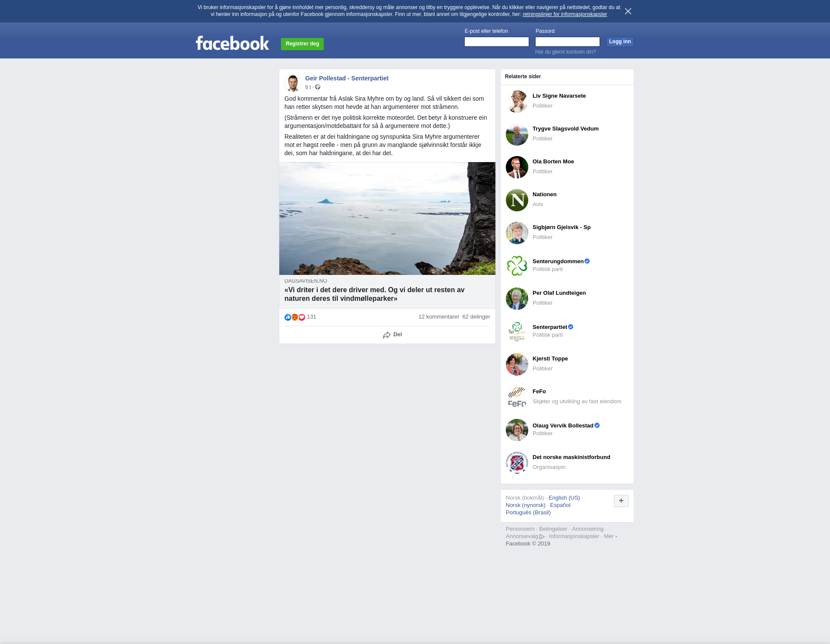
Task: Open Trygve Slagsvold Vedum page name
Action: [565, 129]
